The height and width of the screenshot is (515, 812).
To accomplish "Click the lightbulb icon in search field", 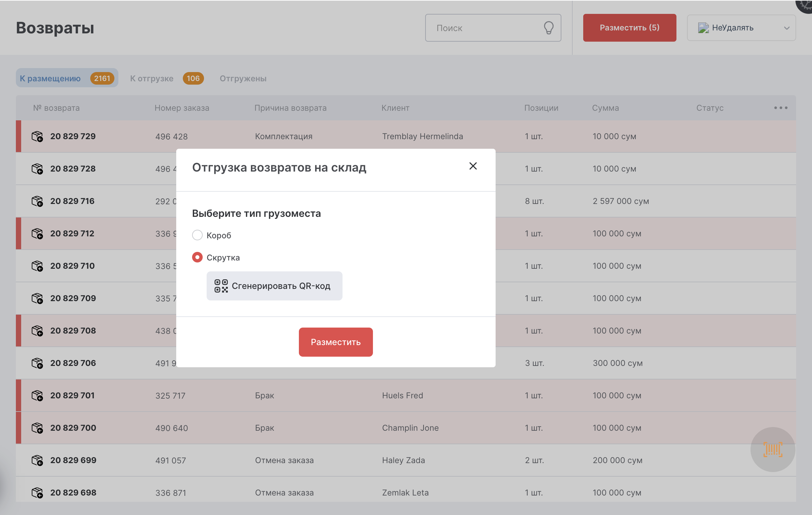I will pyautogui.click(x=548, y=28).
